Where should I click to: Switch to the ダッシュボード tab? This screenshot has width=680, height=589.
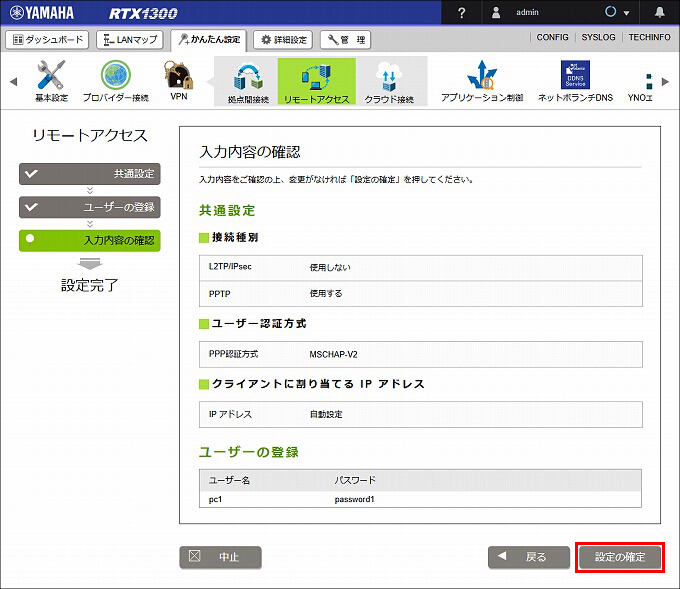click(x=47, y=40)
